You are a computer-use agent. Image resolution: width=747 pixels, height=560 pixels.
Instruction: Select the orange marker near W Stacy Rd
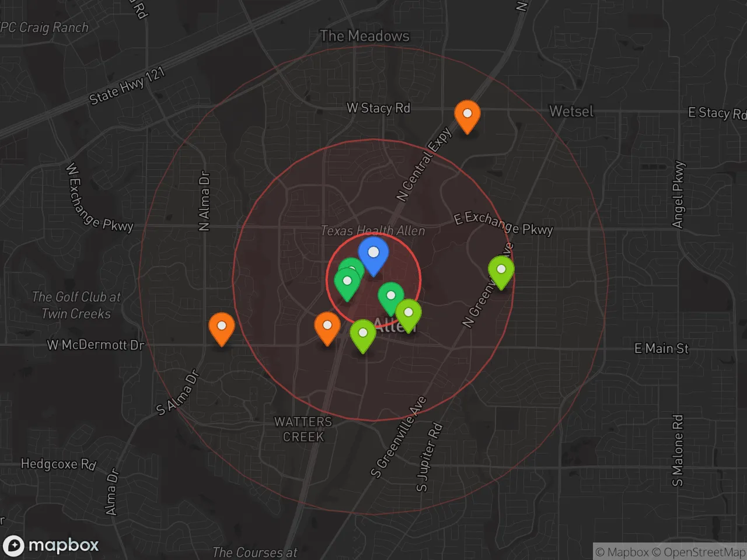click(467, 115)
